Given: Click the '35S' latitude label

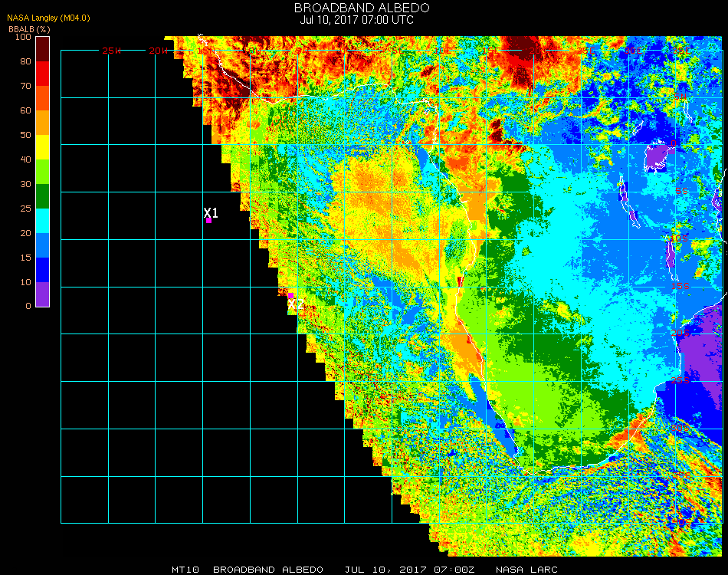Looking at the screenshot, I should pos(681,475).
